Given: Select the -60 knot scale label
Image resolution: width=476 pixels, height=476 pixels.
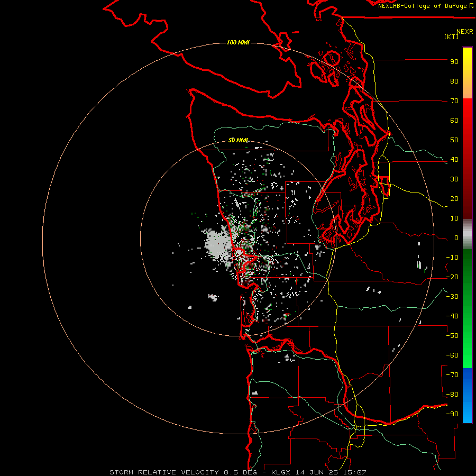Looking at the screenshot, I should coord(452,355).
